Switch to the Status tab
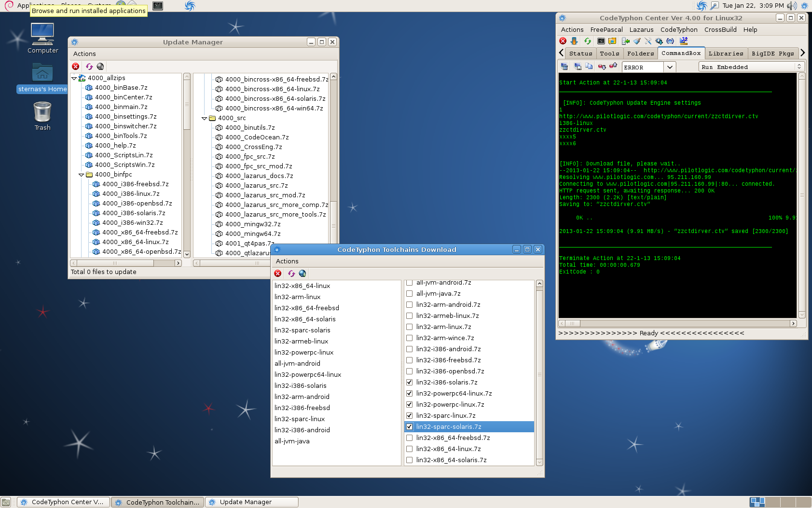Image resolution: width=812 pixels, height=508 pixels. tap(580, 54)
